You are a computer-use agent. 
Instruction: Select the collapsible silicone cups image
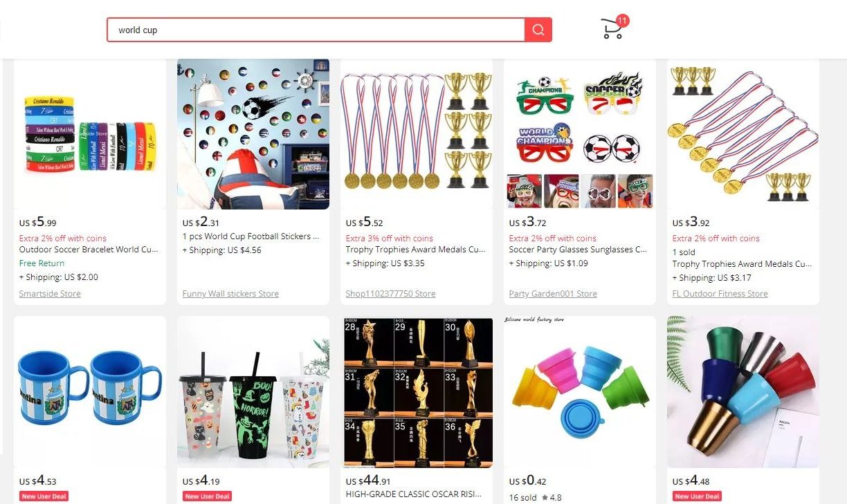click(580, 392)
